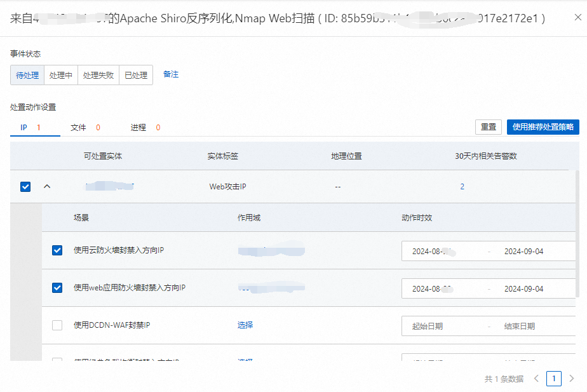The width and height of the screenshot is (587, 392).
Task: Open 2024-09-04 end date for cloud firewall
Action: (x=523, y=251)
